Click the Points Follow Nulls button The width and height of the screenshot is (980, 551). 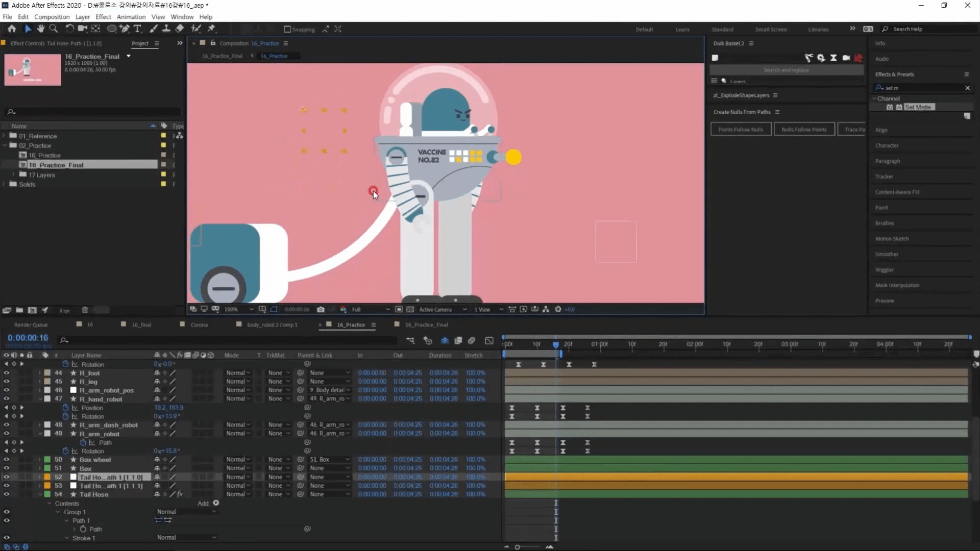tap(741, 130)
